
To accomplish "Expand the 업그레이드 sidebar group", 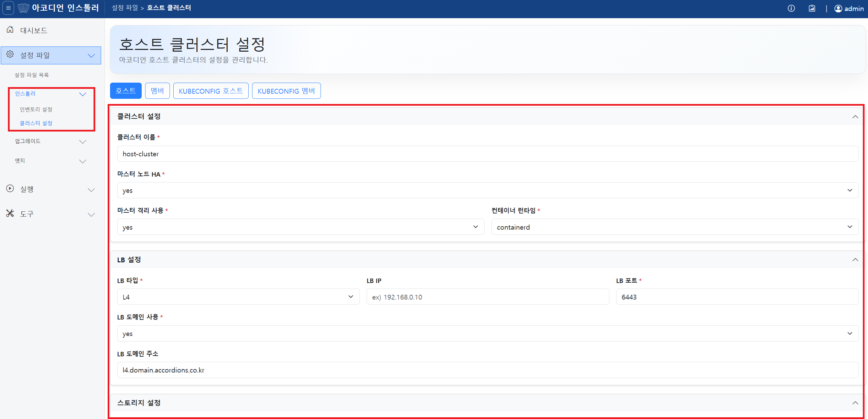I will [x=51, y=142].
